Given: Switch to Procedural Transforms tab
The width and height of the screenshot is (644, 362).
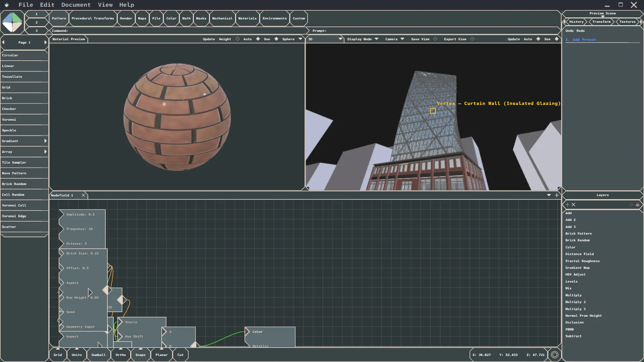Looking at the screenshot, I should point(93,18).
